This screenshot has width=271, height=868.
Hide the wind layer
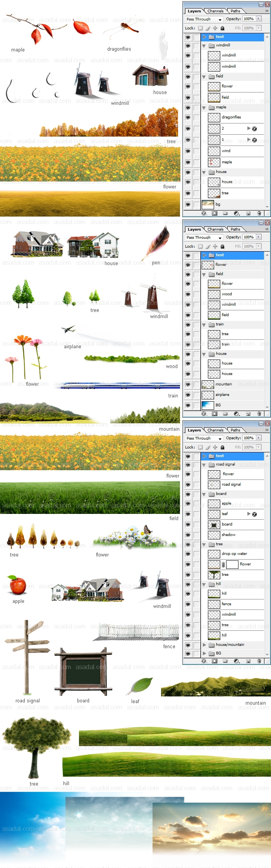pos(188,151)
